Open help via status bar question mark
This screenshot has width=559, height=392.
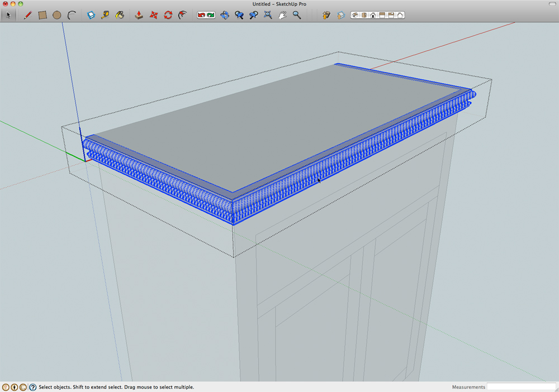[32, 387]
